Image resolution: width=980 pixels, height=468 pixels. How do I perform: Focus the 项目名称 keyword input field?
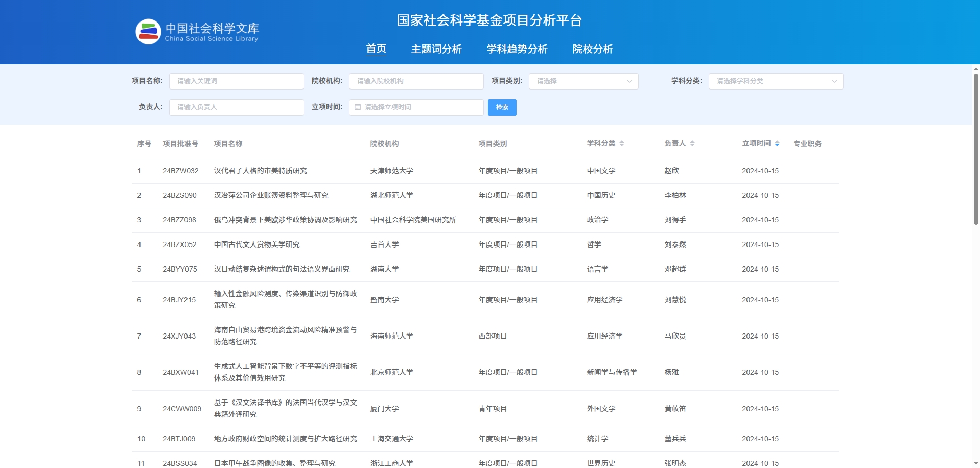[x=236, y=81]
